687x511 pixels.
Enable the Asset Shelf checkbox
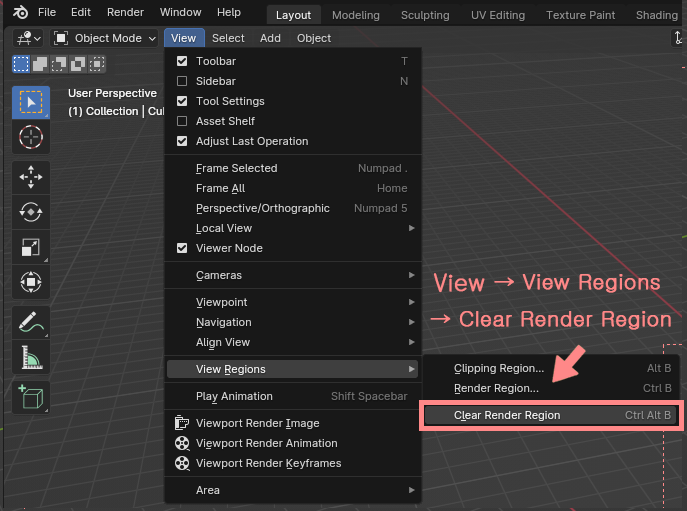(182, 121)
